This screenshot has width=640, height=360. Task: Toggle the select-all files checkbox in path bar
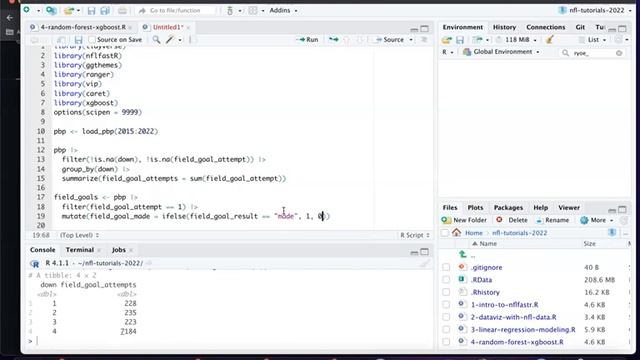(x=444, y=233)
